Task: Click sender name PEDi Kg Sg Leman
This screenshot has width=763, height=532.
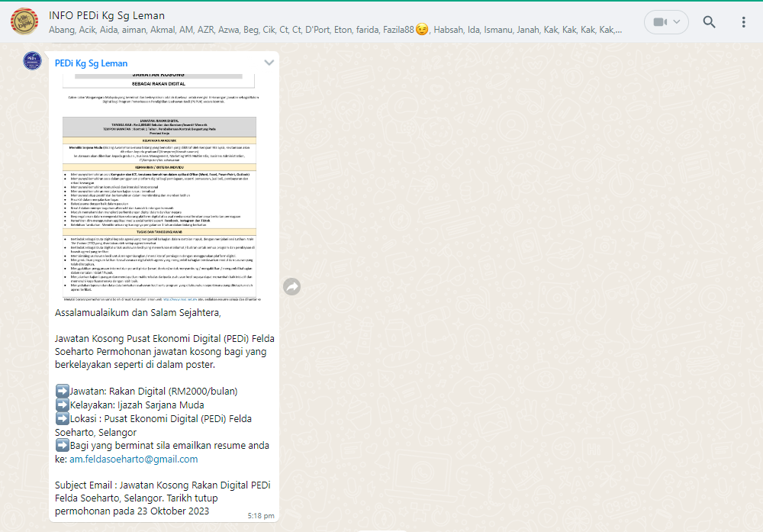Action: pyautogui.click(x=91, y=63)
